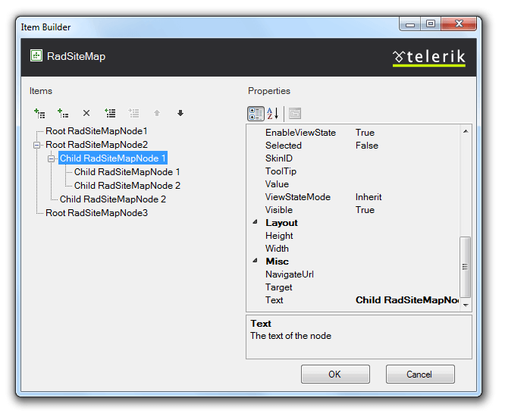Click the Move down arrow icon
Screen dimensions: 505x420
[180, 113]
